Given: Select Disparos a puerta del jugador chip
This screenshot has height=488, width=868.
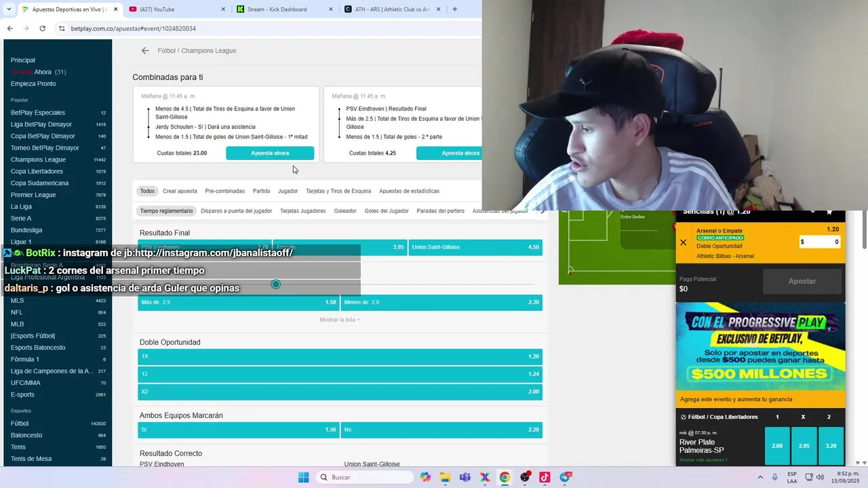Looking at the screenshot, I should point(236,211).
